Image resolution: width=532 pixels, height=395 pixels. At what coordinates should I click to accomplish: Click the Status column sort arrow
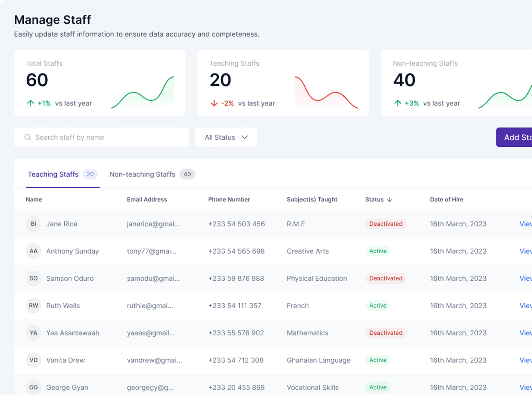point(390,200)
